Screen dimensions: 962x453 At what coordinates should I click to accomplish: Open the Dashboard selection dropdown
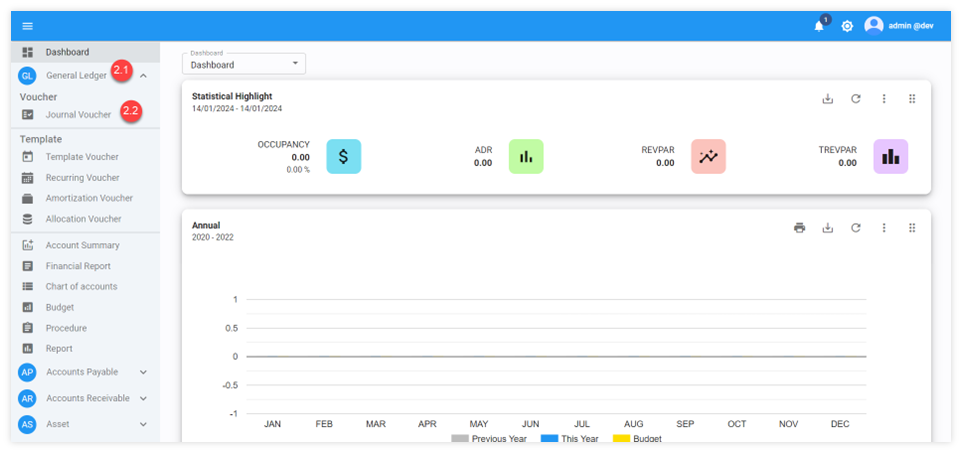(243, 64)
